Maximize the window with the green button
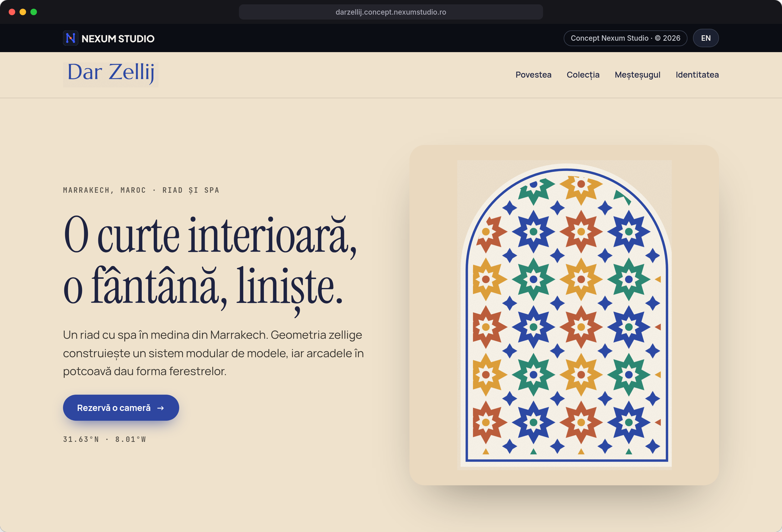782x532 pixels. [x=34, y=12]
